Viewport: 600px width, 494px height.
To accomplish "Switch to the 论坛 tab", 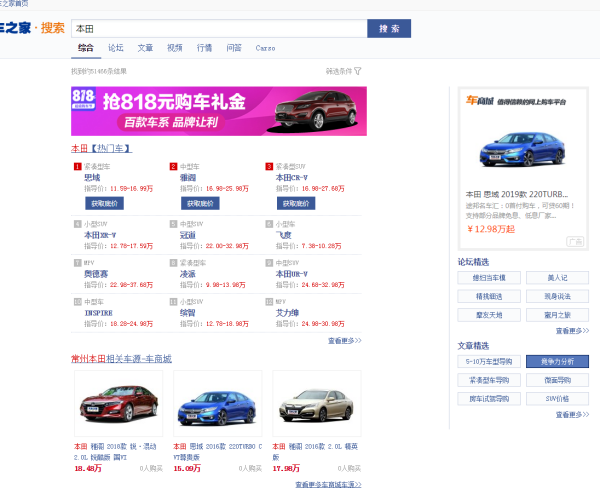I will [x=116, y=48].
